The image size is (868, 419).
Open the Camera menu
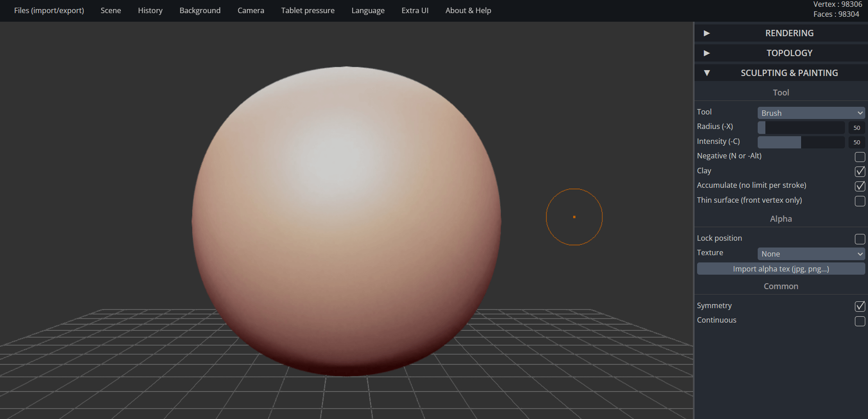tap(251, 10)
